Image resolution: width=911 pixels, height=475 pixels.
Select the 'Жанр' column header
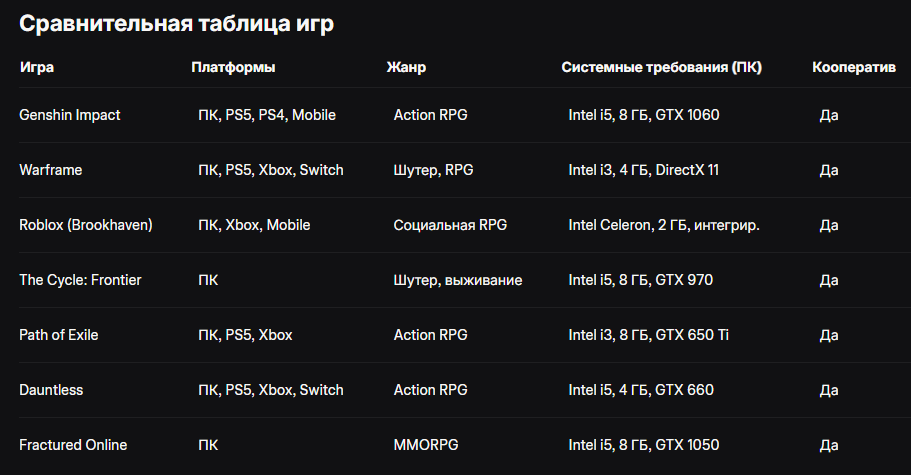coord(406,67)
